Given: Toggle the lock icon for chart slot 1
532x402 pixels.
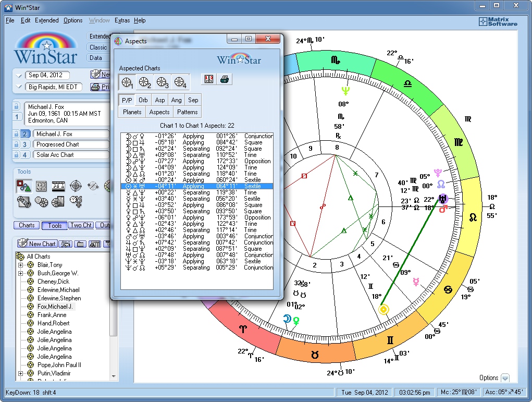Looking at the screenshot, I should point(16,106).
